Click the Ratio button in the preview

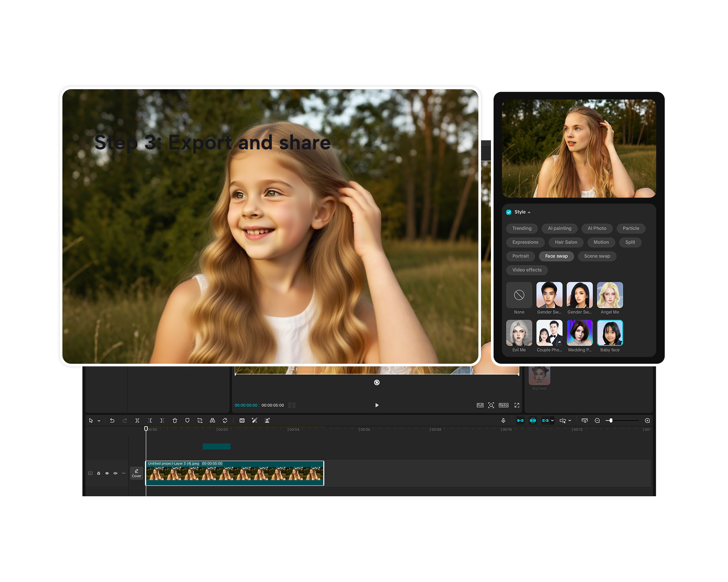(503, 405)
